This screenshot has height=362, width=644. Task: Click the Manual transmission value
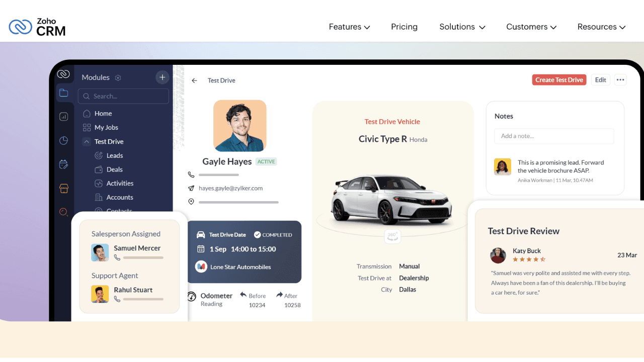409,266
